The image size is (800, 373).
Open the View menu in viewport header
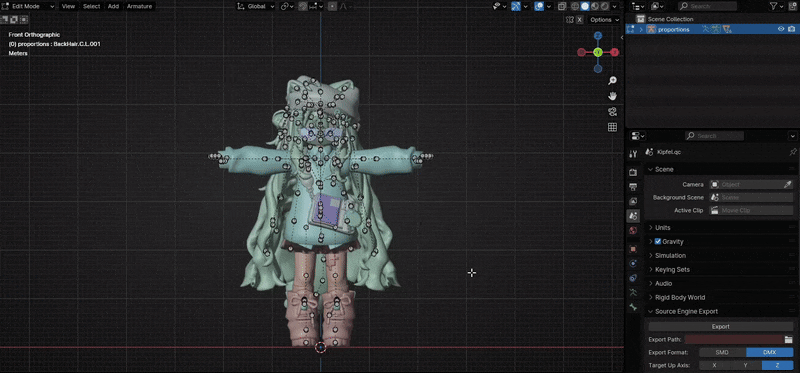pos(68,6)
